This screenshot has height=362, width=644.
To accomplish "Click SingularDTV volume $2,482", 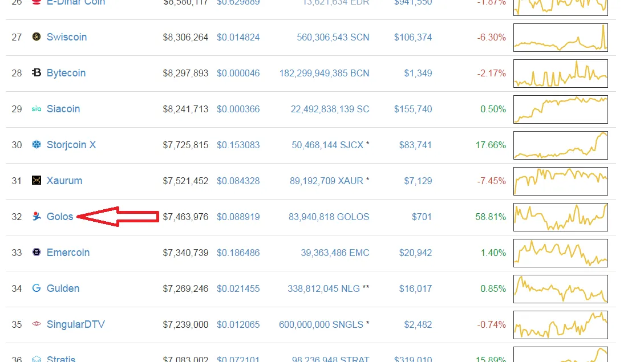I will point(418,324).
